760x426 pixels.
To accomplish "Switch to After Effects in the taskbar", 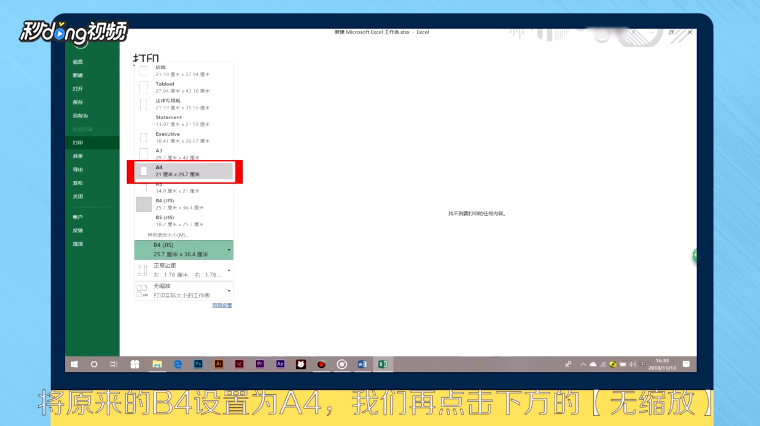I will (x=280, y=363).
